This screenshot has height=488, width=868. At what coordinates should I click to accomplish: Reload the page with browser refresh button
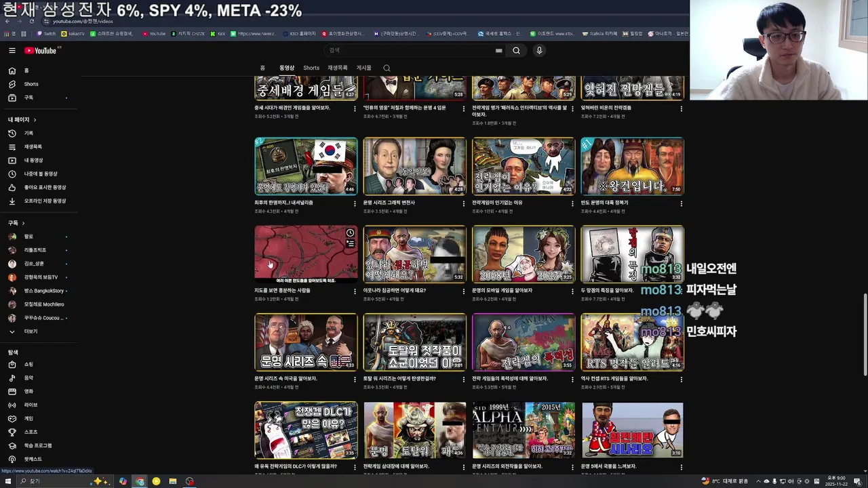coord(31,21)
